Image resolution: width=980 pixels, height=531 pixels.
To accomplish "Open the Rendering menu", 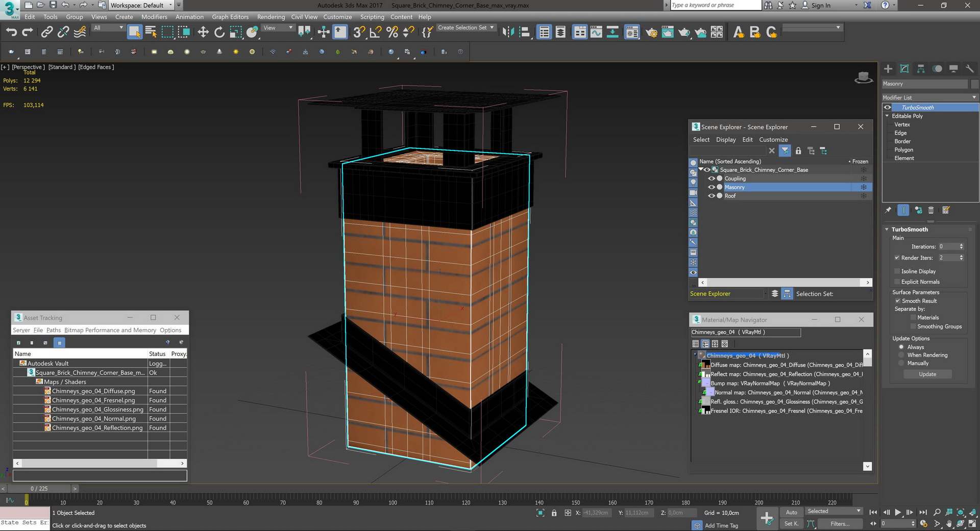I will pyautogui.click(x=271, y=17).
